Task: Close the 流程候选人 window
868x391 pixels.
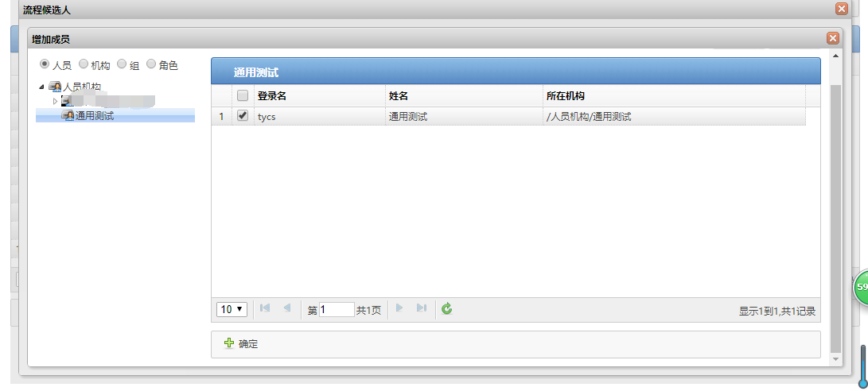Action: click(841, 9)
